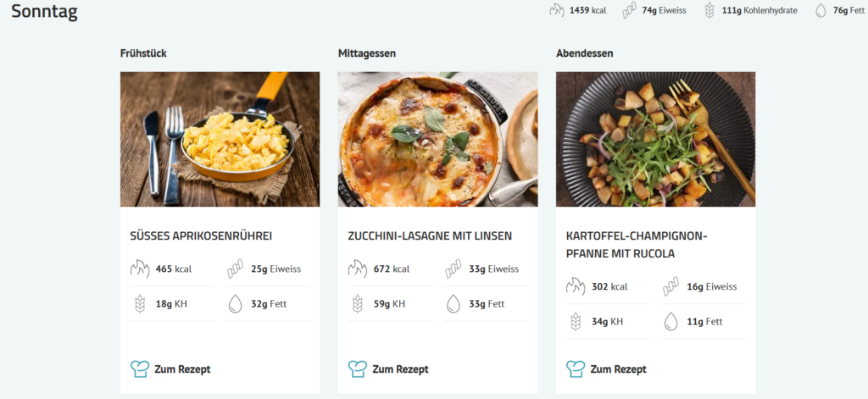The height and width of the screenshot is (399, 868).
Task: Click the protein icon next to 25g Eiweiss
Action: click(x=236, y=269)
